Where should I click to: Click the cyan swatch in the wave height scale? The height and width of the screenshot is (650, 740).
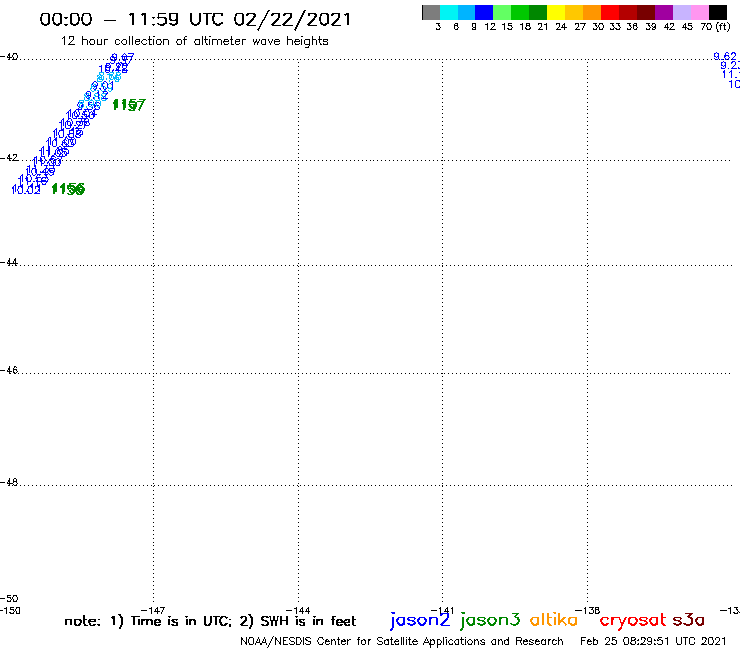tap(449, 12)
